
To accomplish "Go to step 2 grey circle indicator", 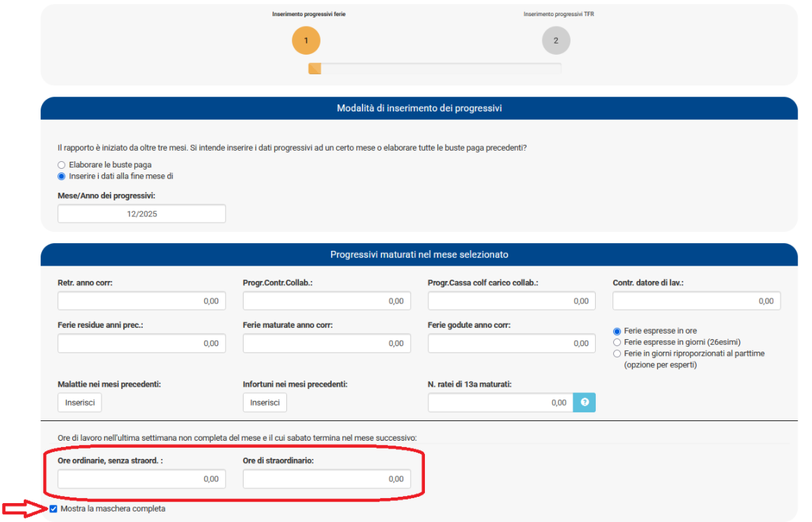I will [556, 41].
